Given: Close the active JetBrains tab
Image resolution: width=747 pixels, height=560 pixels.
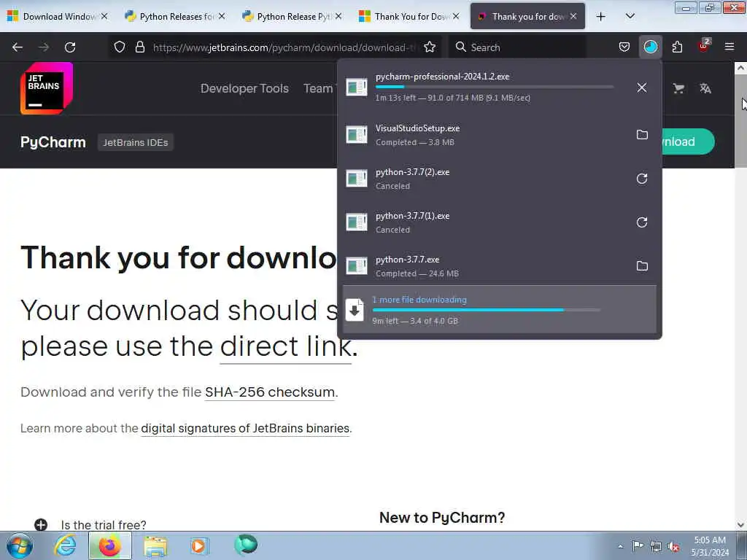Looking at the screenshot, I should pos(573,16).
